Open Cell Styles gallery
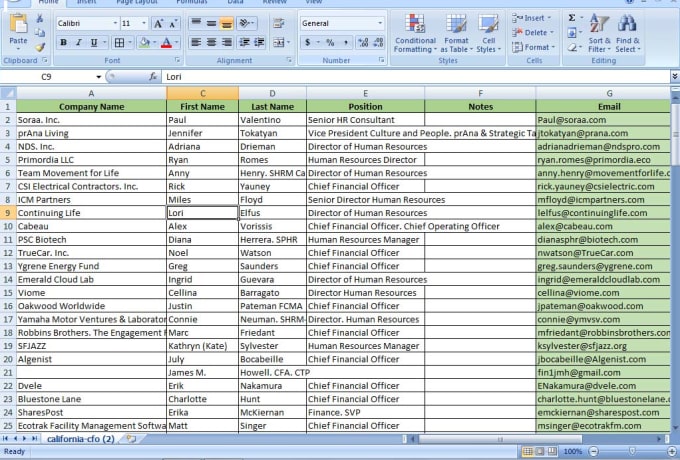 pos(488,33)
